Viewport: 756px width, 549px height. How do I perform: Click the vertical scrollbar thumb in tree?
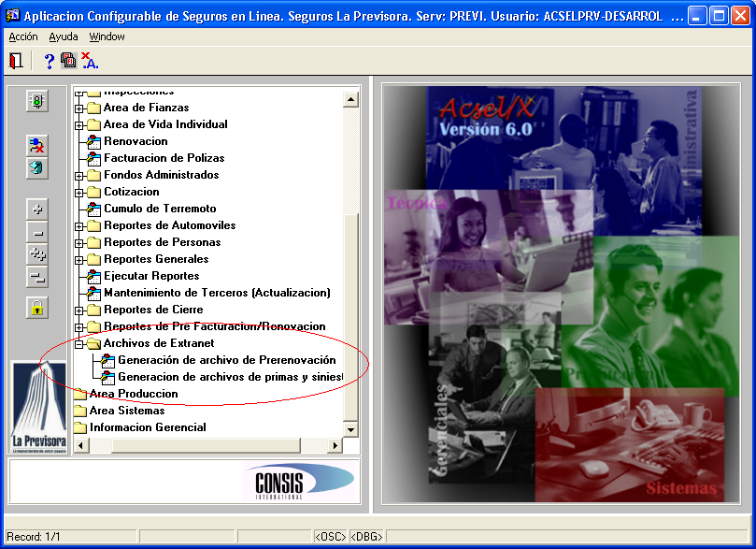350,317
